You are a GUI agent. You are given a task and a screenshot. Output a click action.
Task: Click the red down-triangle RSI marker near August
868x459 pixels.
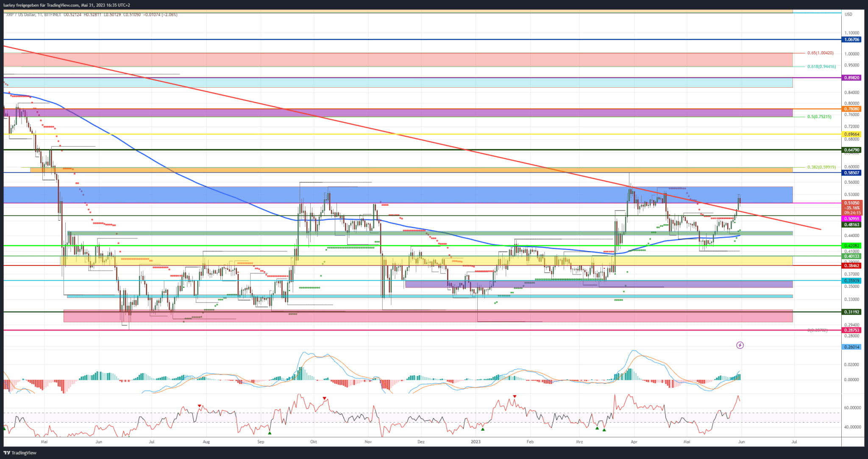click(199, 406)
